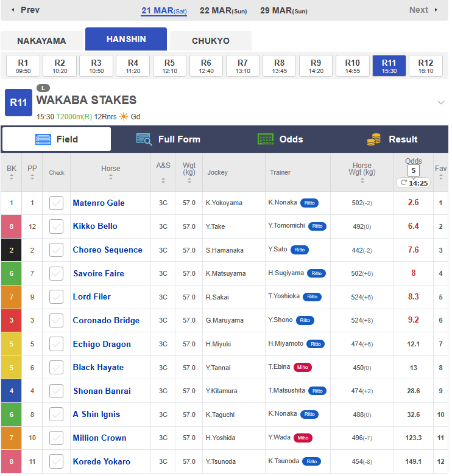
Task: Click the Prev left arrow
Action: pyautogui.click(x=13, y=10)
